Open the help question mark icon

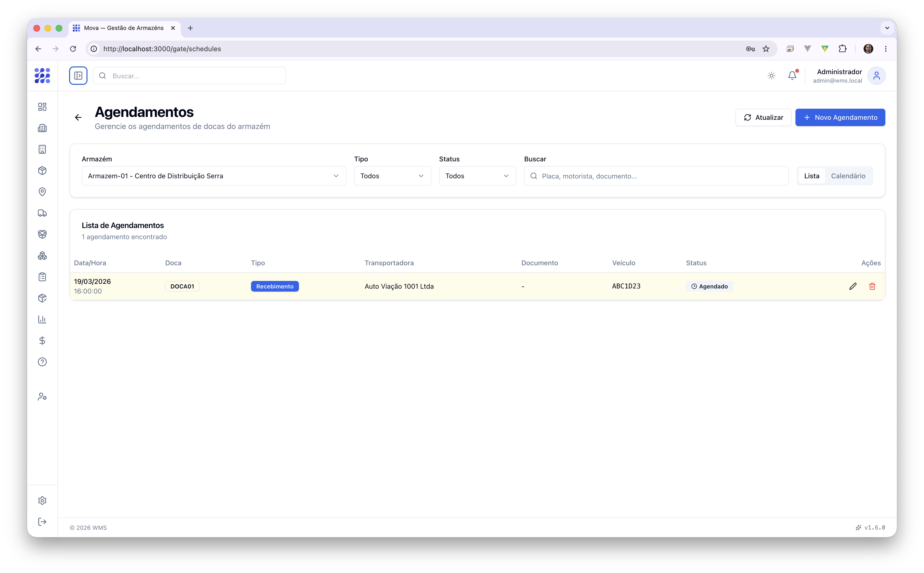coord(42,362)
